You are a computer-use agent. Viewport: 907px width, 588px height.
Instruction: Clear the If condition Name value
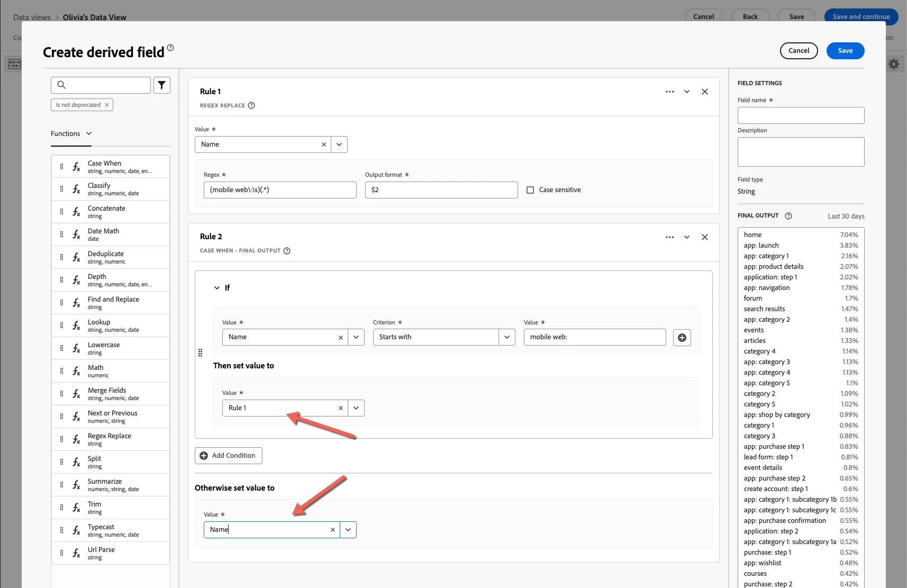(341, 338)
